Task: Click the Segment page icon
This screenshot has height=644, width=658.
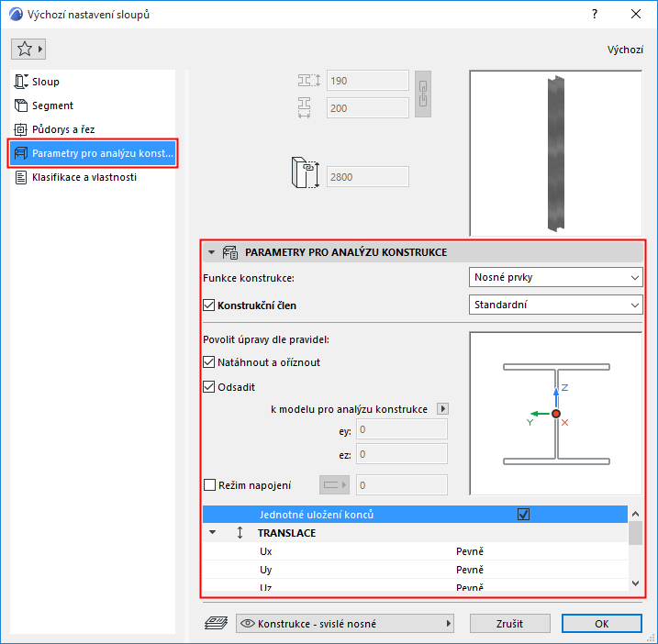Action: (21, 105)
